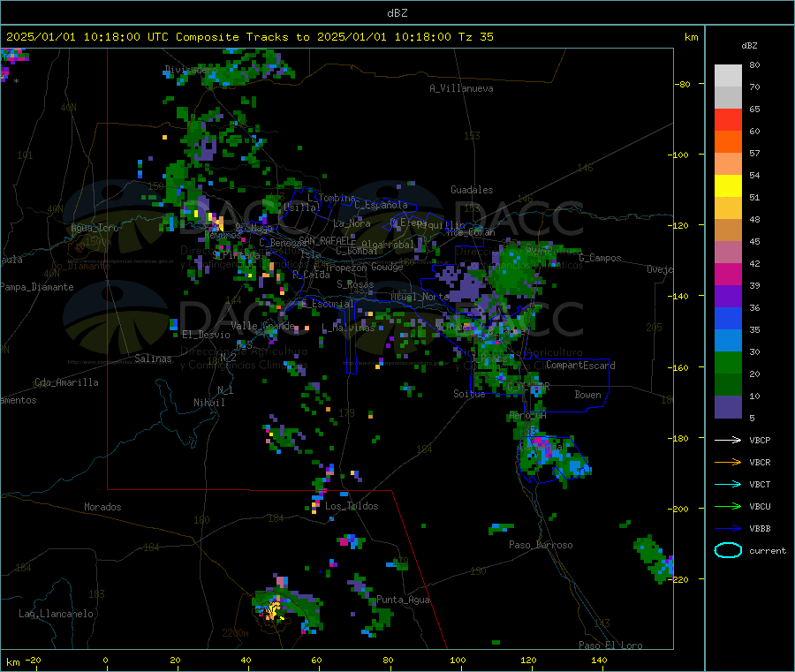Click the 'S_Rosas' map label
Viewport: 795px width, 672px height.
(x=355, y=284)
